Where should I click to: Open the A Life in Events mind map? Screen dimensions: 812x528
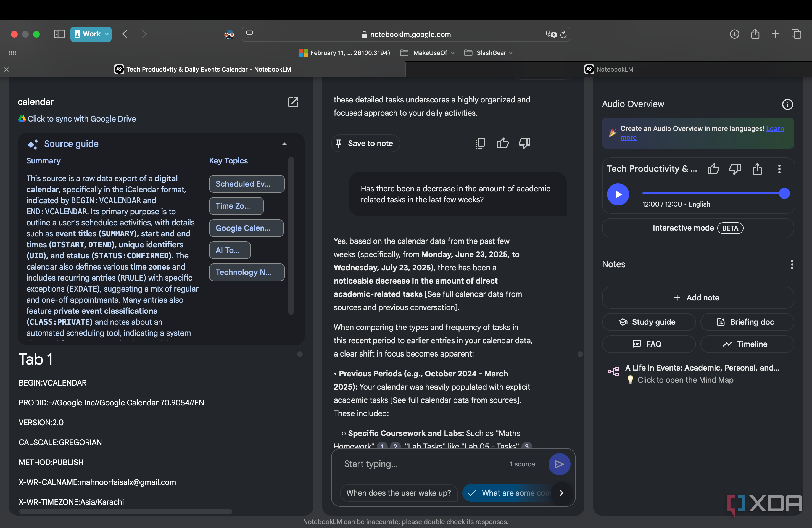click(698, 373)
